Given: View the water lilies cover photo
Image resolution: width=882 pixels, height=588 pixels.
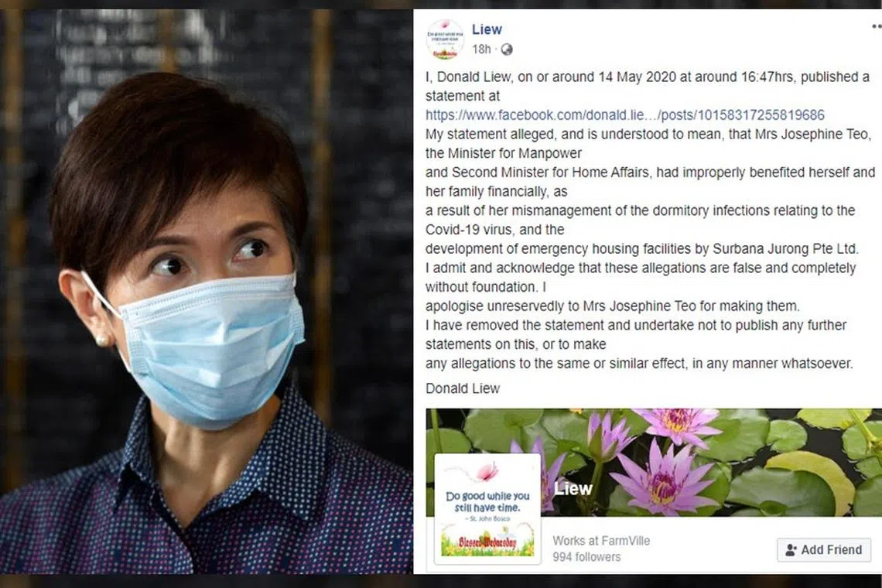Looking at the screenshot, I should 654,462.
